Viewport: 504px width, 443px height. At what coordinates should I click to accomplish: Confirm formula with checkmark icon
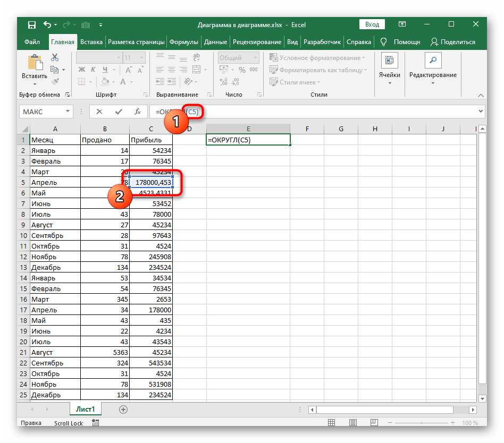point(119,112)
